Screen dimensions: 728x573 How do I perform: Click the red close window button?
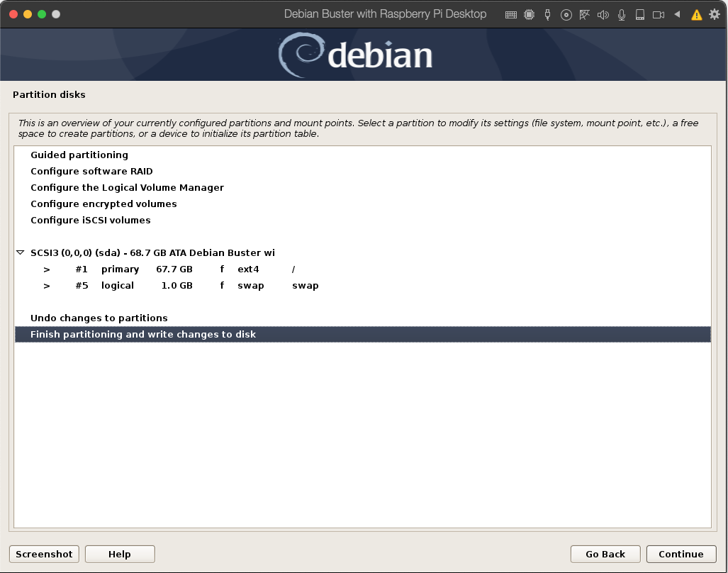click(x=13, y=14)
